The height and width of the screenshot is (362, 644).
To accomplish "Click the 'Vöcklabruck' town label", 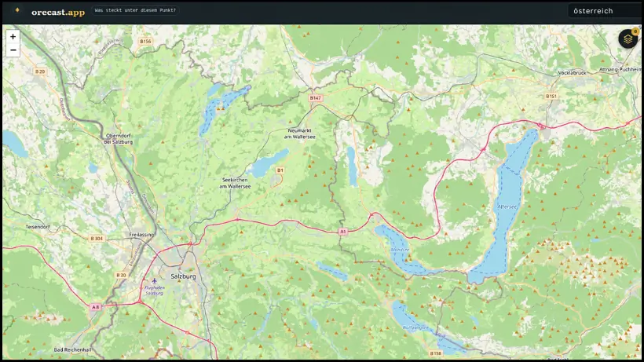I will coord(572,73).
